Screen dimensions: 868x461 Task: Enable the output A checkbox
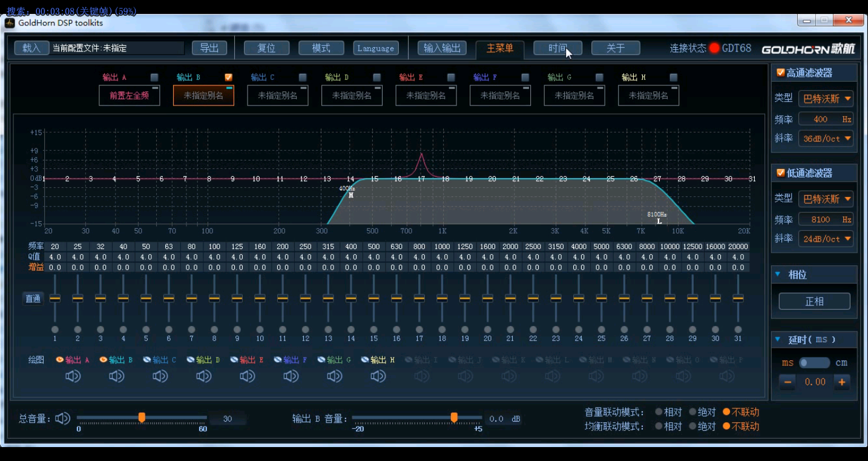pyautogui.click(x=154, y=78)
